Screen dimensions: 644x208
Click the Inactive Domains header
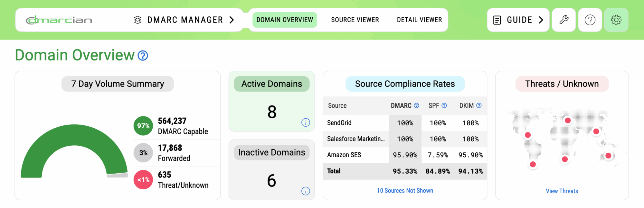coord(272,152)
